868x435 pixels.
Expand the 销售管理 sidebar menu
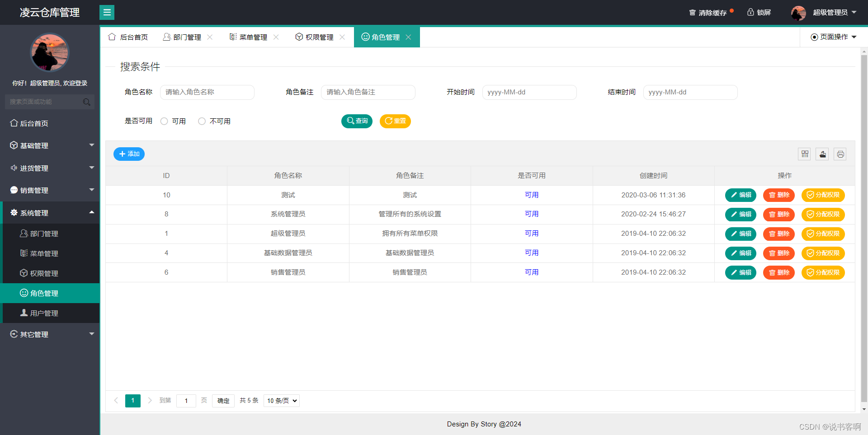pyautogui.click(x=50, y=190)
